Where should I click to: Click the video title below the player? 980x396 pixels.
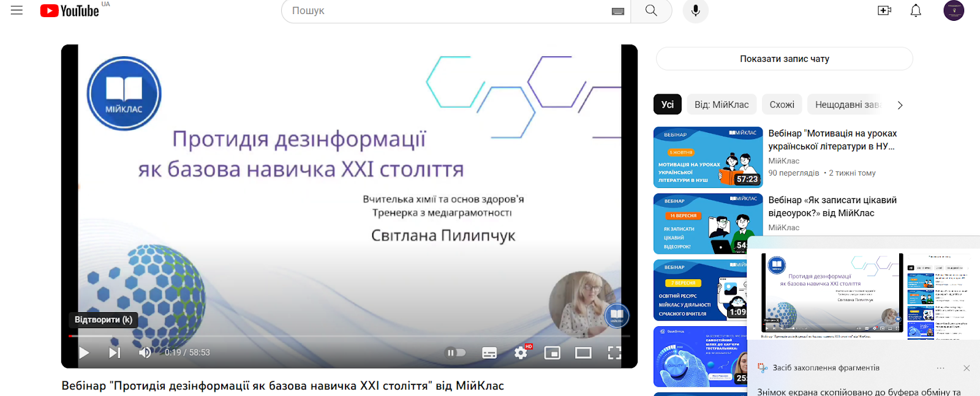pyautogui.click(x=282, y=386)
